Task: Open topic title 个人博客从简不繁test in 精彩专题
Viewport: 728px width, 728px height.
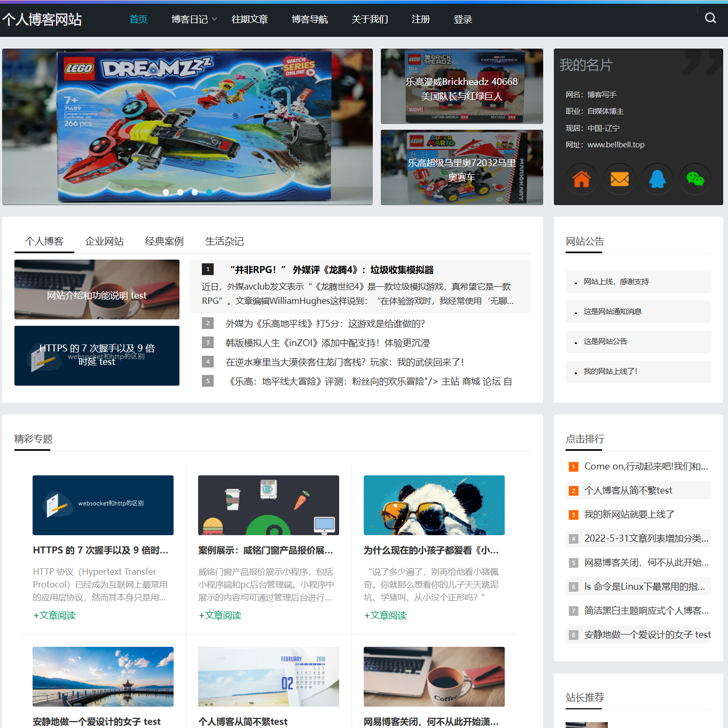Action: point(243,722)
